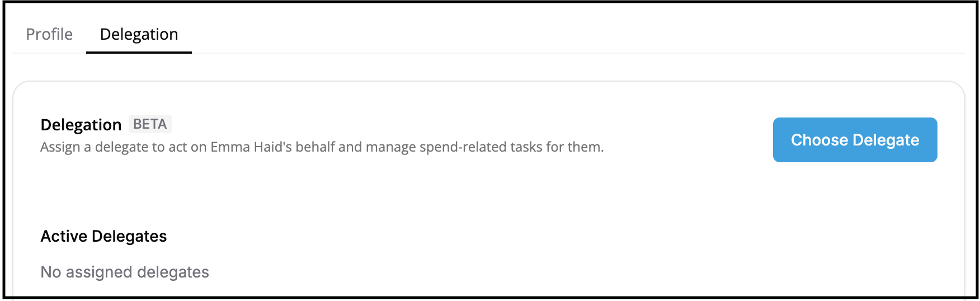980x301 pixels.
Task: Click the Delegation section heading
Action: 81,125
